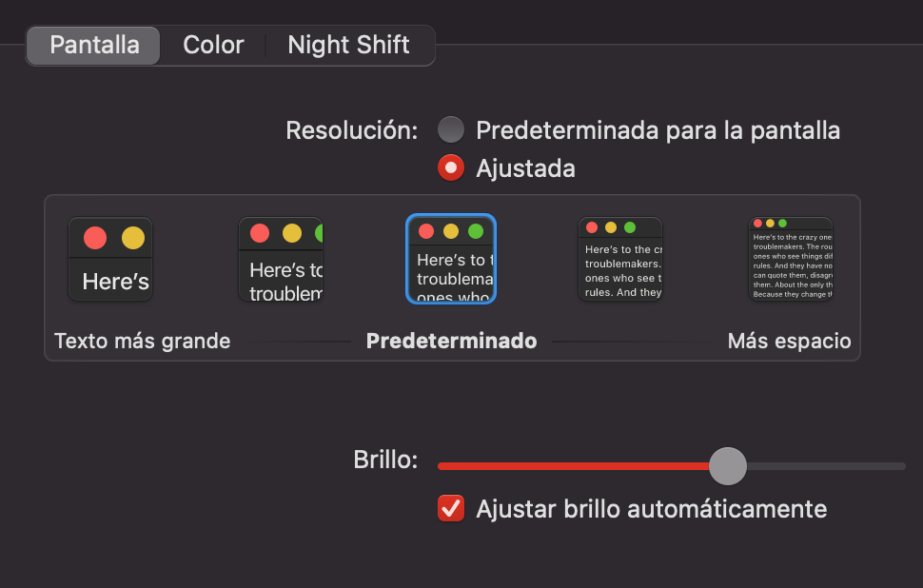
Task: Choose the fourth resolution preview icon
Action: (x=620, y=259)
